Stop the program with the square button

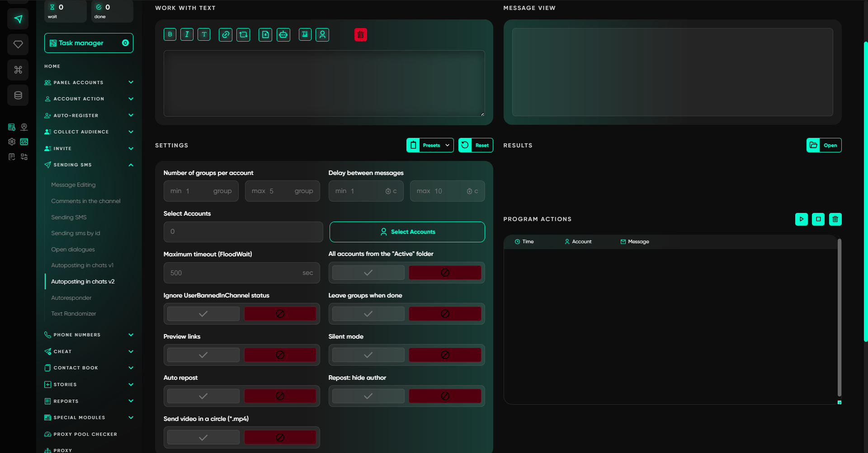coord(818,219)
